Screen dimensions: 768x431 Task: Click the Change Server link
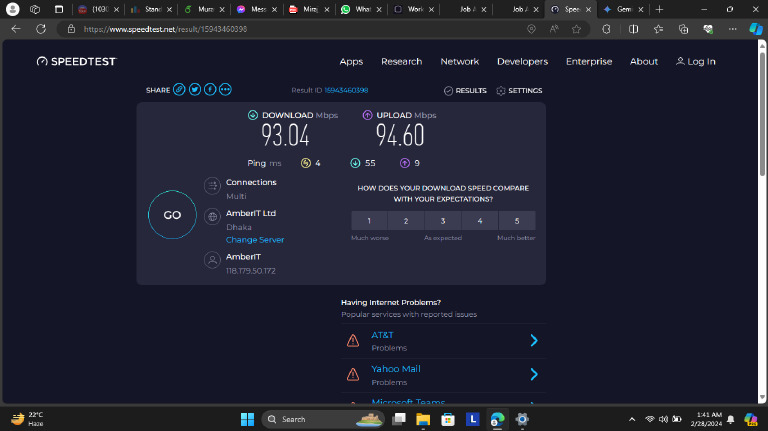(255, 240)
